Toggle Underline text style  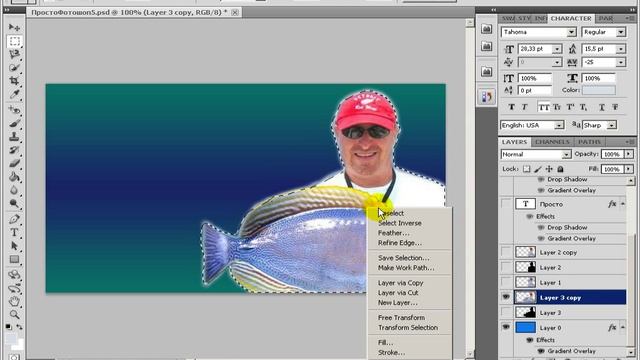point(602,107)
